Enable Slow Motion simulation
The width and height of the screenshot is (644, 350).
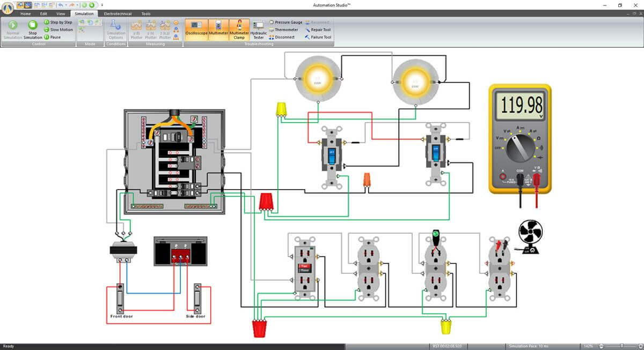click(x=58, y=30)
